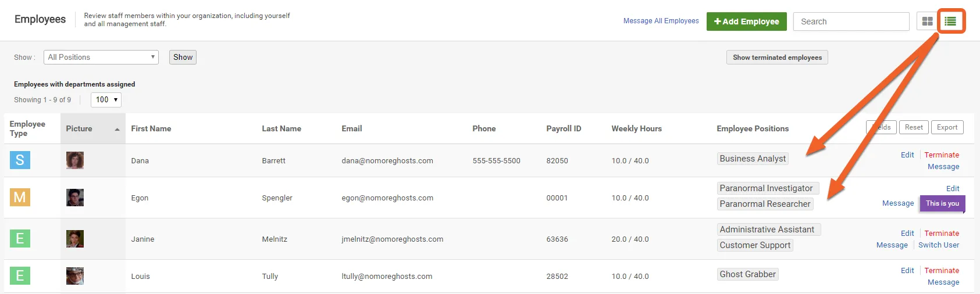Click Show terminated employees button
Viewport: 980px width, 294px height.
(x=777, y=57)
